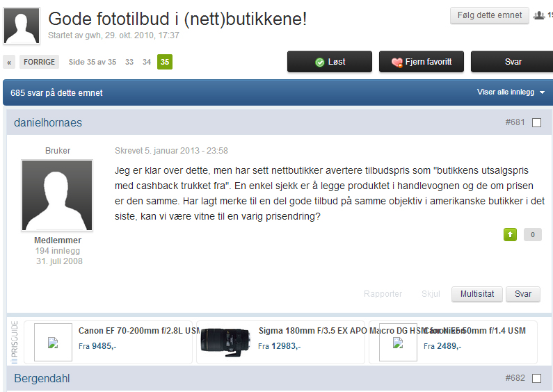Click the topic starter avatar image

tap(22, 26)
